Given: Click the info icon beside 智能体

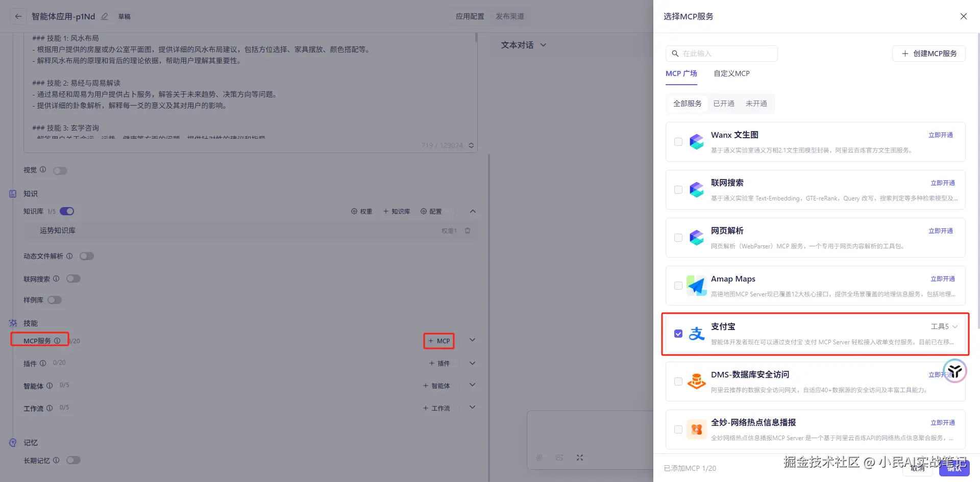Looking at the screenshot, I should [50, 386].
